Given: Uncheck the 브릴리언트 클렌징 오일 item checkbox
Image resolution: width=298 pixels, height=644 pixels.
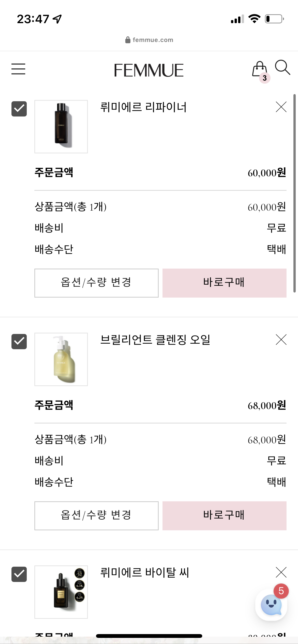Looking at the screenshot, I should pos(19,342).
